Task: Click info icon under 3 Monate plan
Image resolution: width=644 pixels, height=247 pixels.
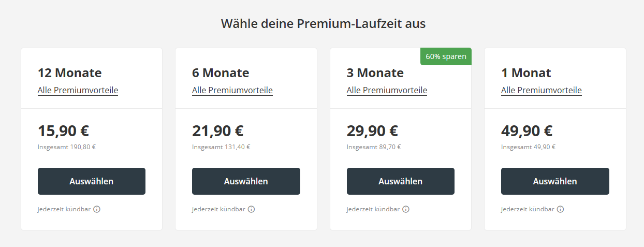Action: [406, 209]
